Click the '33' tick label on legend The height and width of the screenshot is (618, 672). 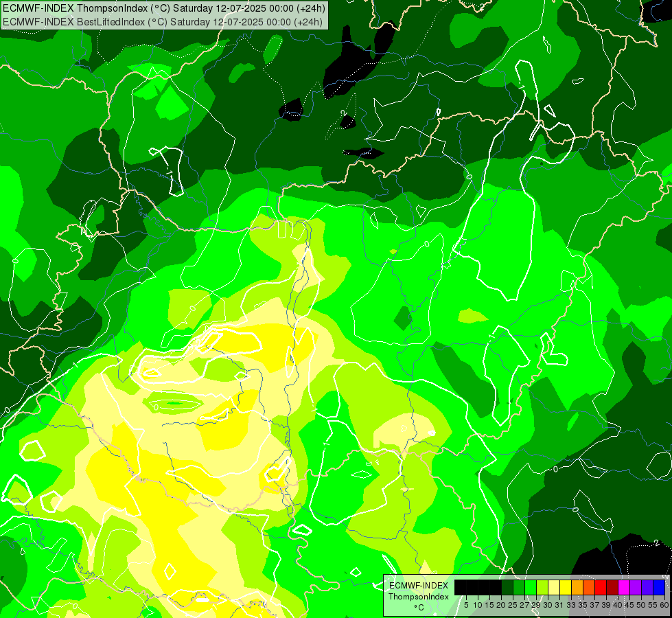click(571, 605)
